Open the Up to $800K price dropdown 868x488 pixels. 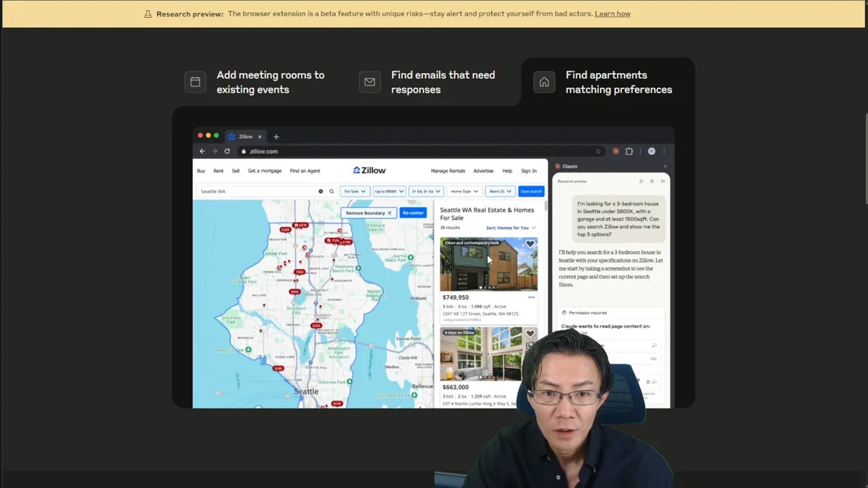389,192
